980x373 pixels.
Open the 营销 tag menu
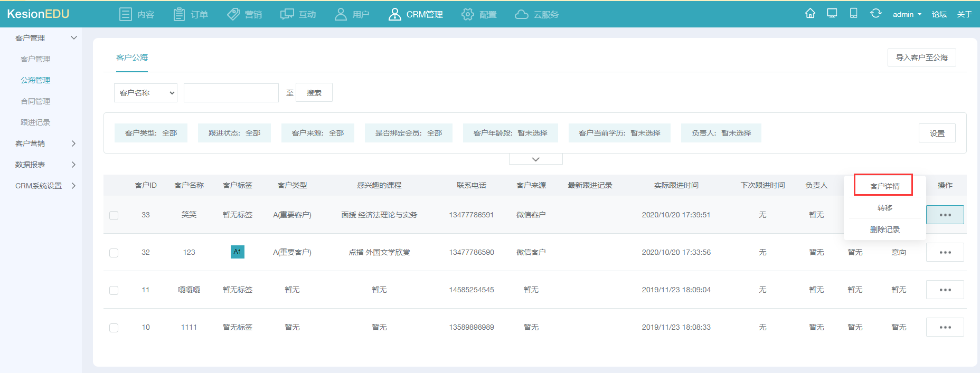(244, 14)
